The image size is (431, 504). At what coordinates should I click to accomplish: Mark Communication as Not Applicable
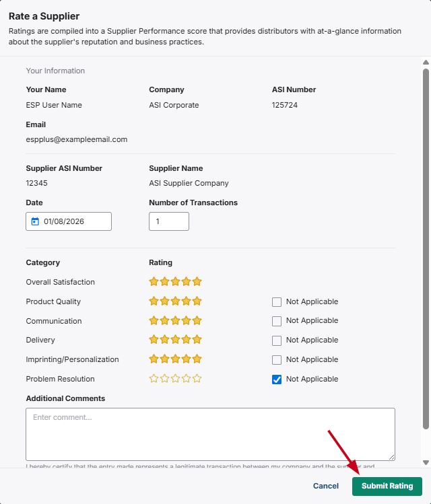click(277, 321)
